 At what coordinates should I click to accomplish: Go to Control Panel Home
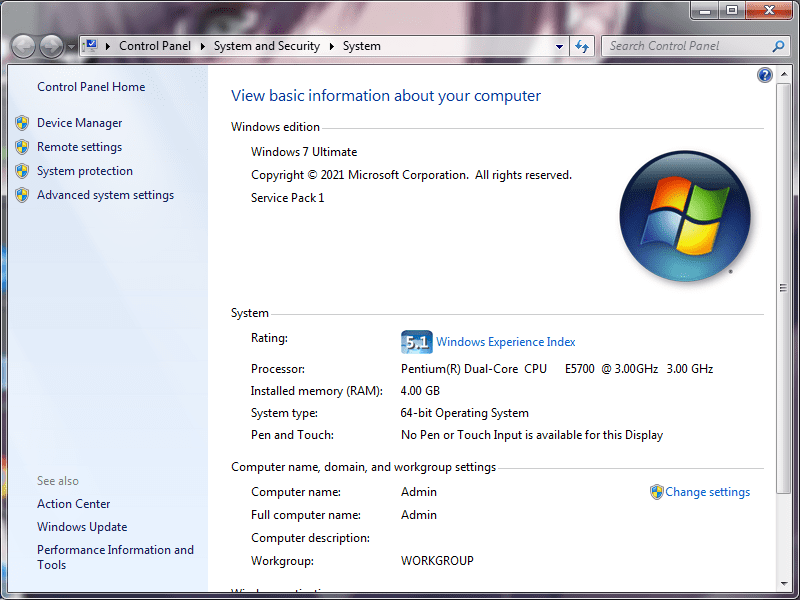[91, 87]
